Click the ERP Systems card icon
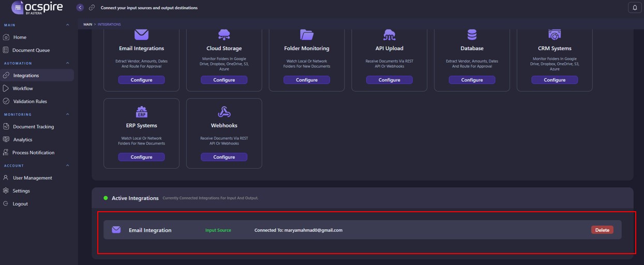This screenshot has width=644, height=265. [x=141, y=112]
